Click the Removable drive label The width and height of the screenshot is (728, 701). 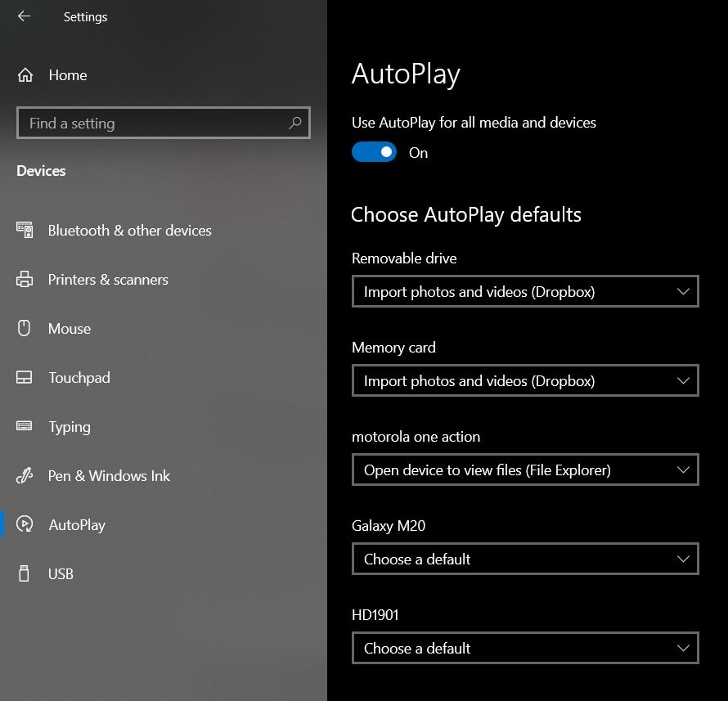click(404, 258)
